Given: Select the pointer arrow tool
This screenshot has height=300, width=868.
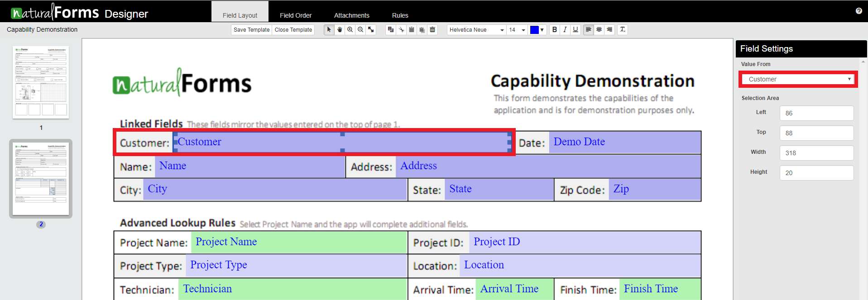Looking at the screenshot, I should (x=329, y=30).
